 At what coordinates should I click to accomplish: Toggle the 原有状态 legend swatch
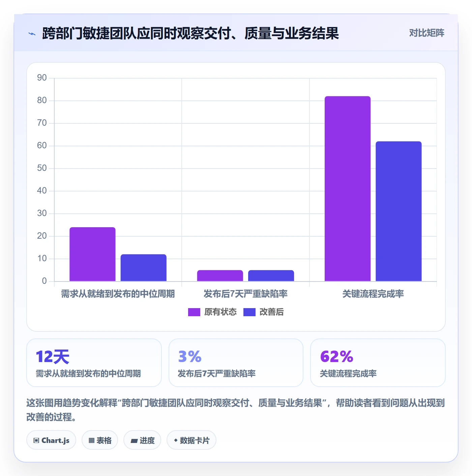[x=194, y=312]
